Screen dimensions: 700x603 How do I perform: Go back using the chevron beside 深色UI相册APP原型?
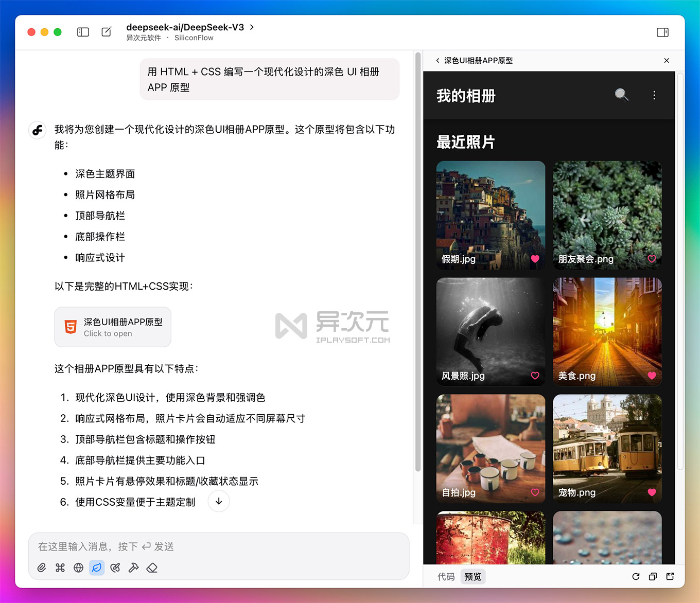pos(438,60)
